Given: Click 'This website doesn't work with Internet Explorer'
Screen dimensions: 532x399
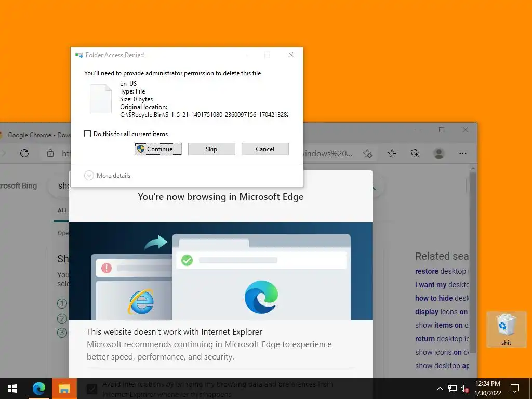Looking at the screenshot, I should click(175, 331).
